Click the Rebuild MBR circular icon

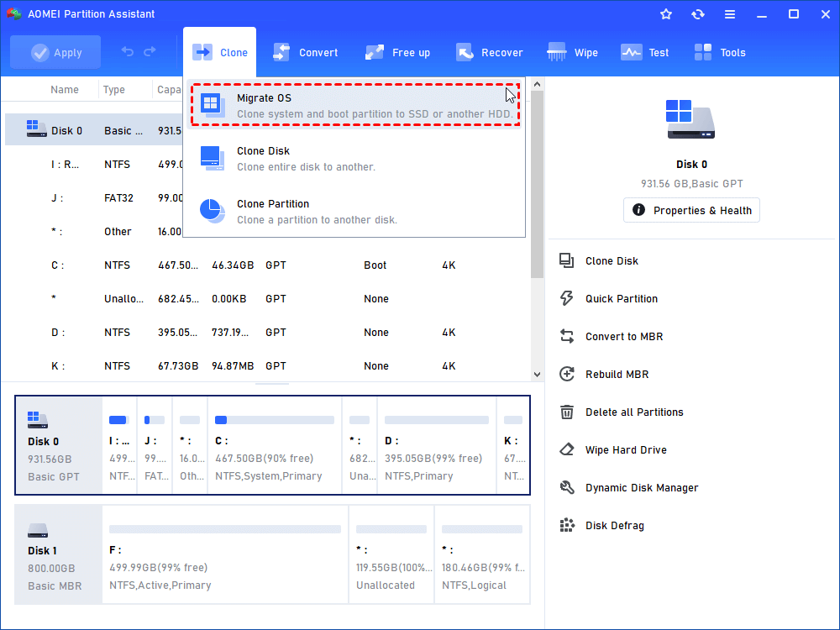tap(567, 374)
